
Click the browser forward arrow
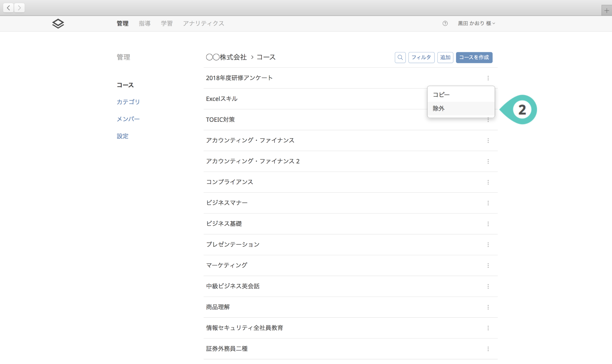(x=19, y=8)
